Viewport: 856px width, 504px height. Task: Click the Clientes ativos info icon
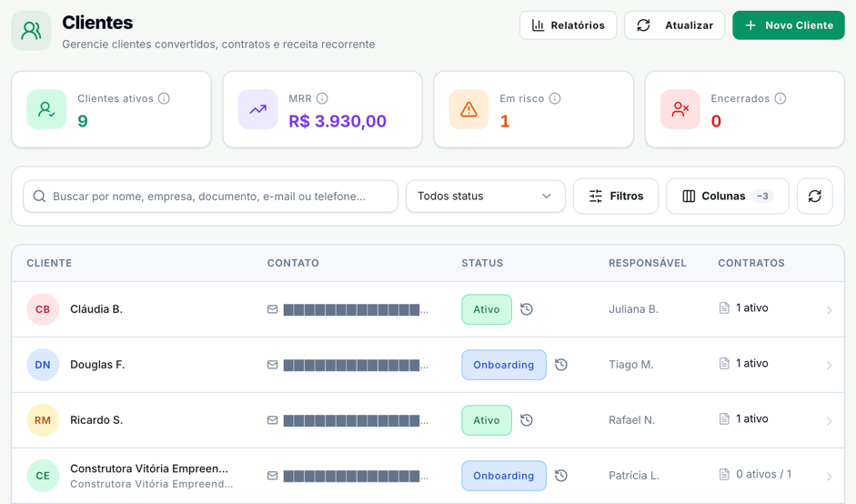(164, 98)
